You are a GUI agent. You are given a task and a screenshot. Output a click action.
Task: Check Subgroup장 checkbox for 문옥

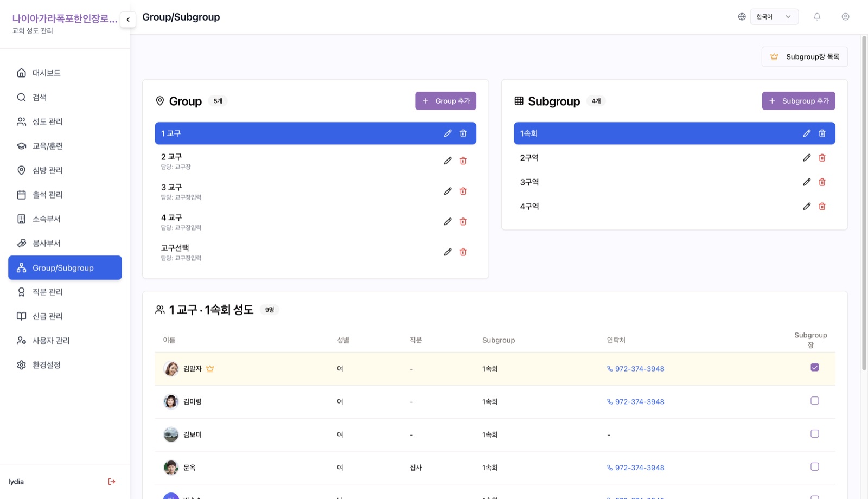coord(815,467)
